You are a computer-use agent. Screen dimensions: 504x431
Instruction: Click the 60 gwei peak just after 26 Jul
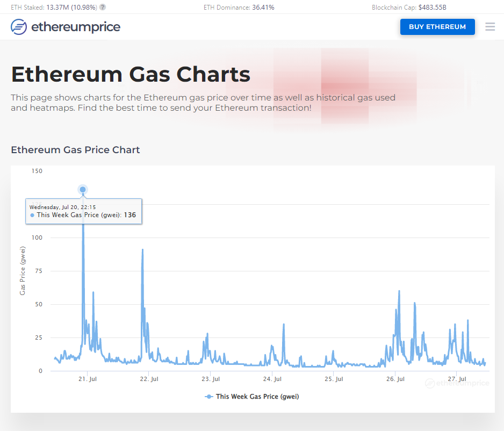click(x=399, y=292)
